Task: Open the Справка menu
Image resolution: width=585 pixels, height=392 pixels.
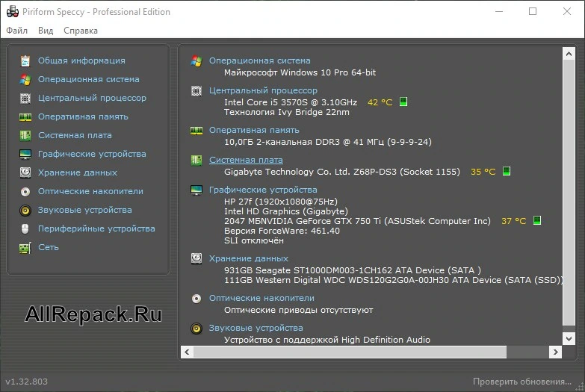Action: click(81, 31)
